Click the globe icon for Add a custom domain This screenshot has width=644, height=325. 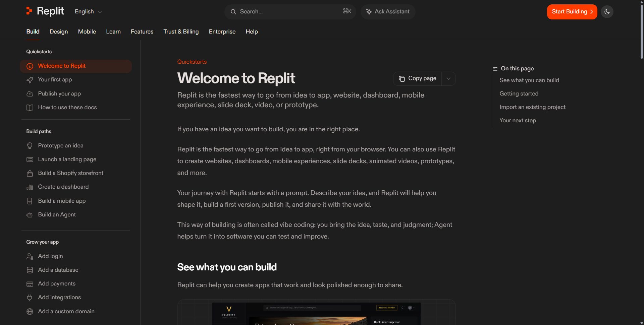tap(30, 312)
